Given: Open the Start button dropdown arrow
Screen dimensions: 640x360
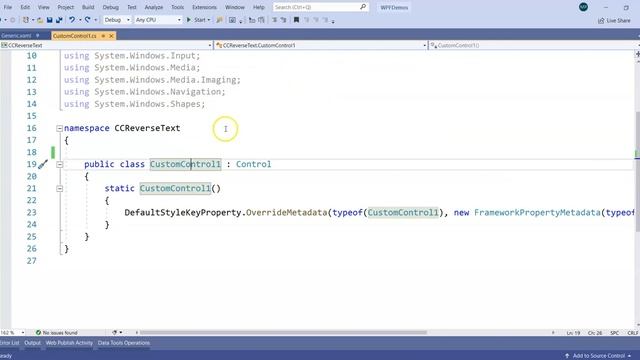Looking at the screenshot, I should coord(209,20).
